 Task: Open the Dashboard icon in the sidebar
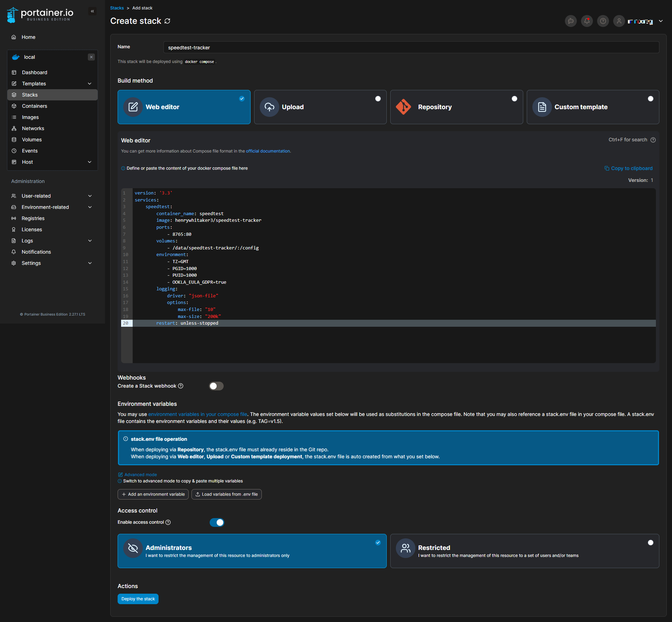click(14, 72)
